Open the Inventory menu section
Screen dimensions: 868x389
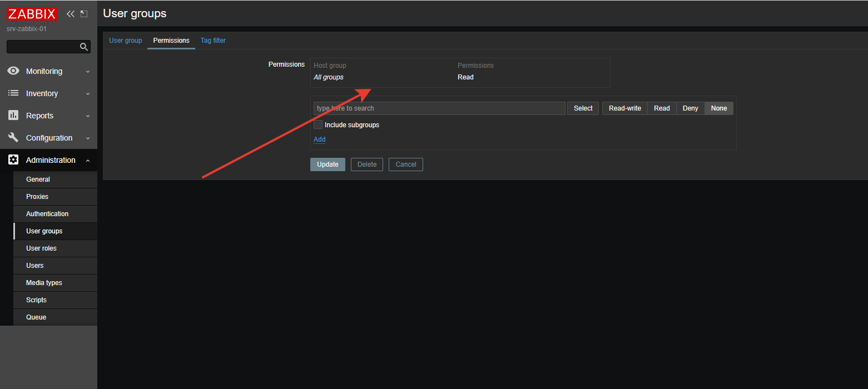pyautogui.click(x=48, y=93)
